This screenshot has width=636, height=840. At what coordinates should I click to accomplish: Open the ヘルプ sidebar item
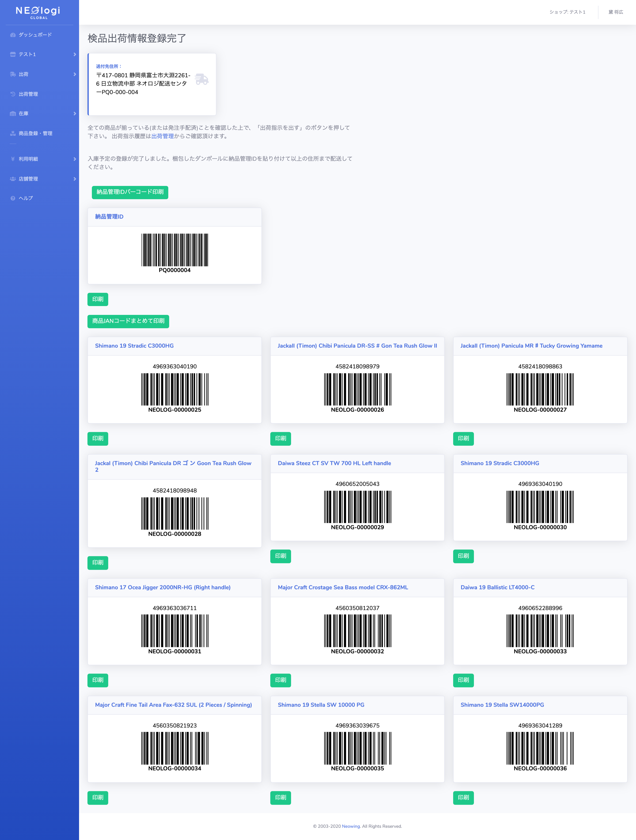tap(40, 198)
